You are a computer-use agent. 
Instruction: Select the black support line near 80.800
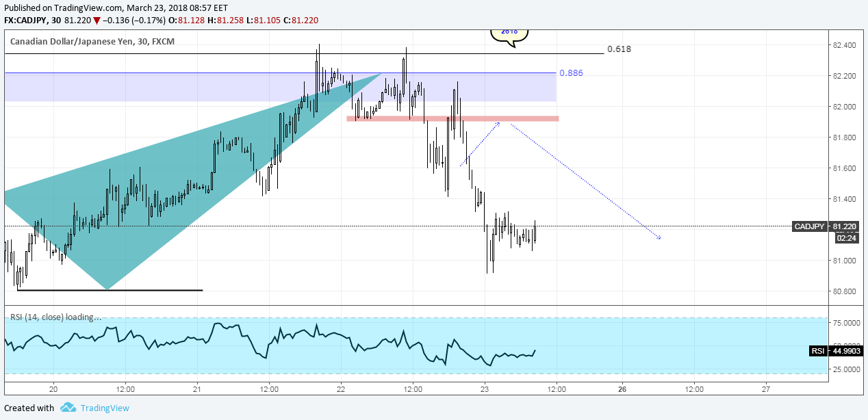pos(110,290)
